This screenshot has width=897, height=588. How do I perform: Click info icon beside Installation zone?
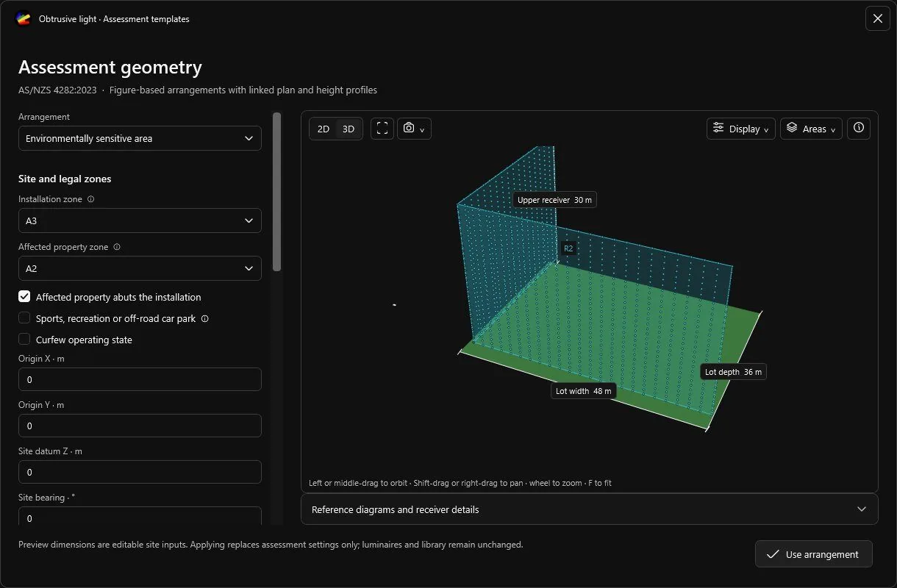[91, 199]
